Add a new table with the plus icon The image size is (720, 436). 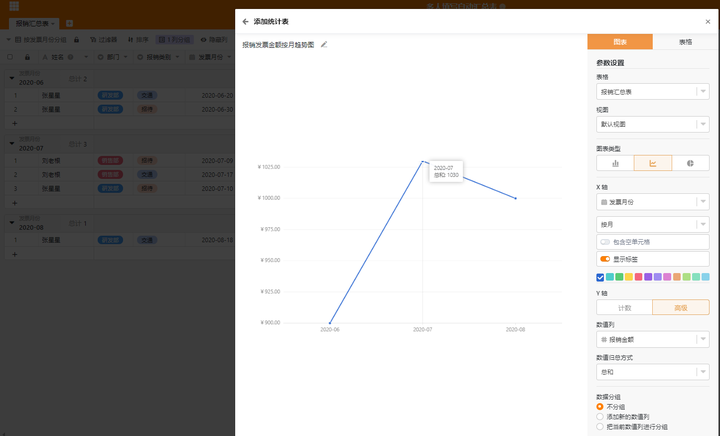pos(69,23)
